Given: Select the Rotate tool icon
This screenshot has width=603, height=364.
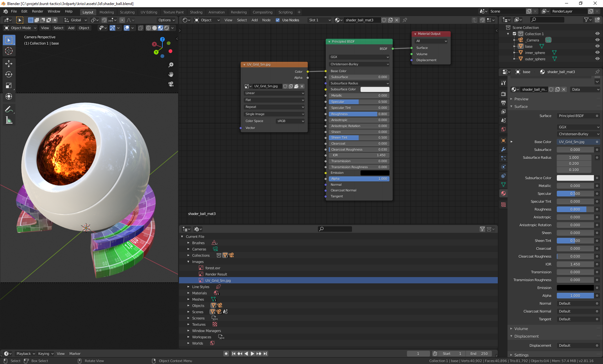Looking at the screenshot, I should (8, 74).
